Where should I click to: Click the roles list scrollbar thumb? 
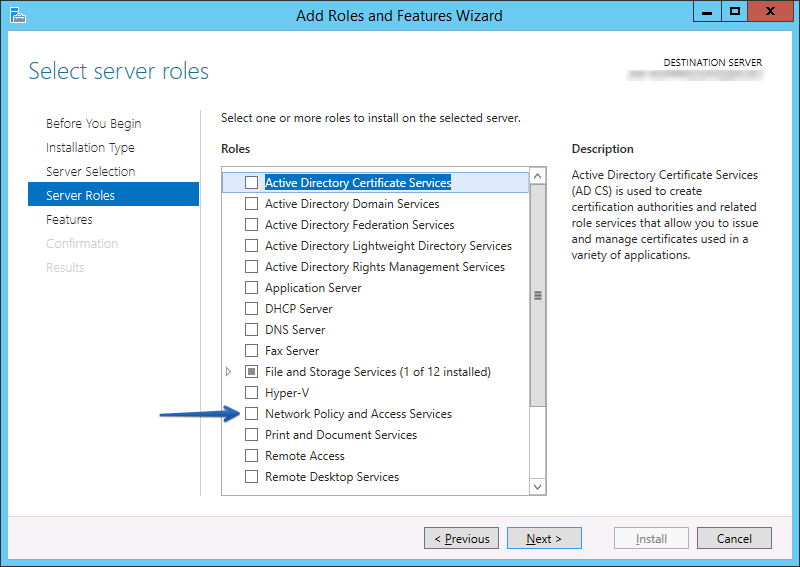point(538,295)
